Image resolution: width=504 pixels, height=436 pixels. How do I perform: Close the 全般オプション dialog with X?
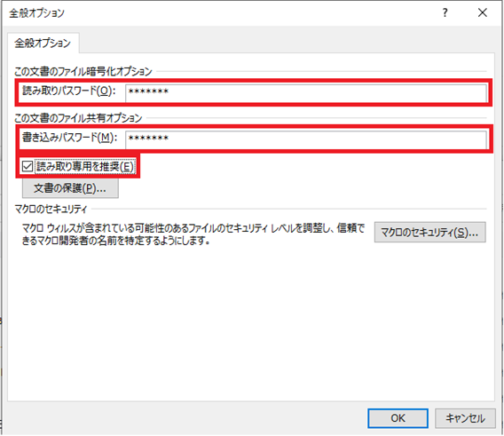tap(483, 12)
